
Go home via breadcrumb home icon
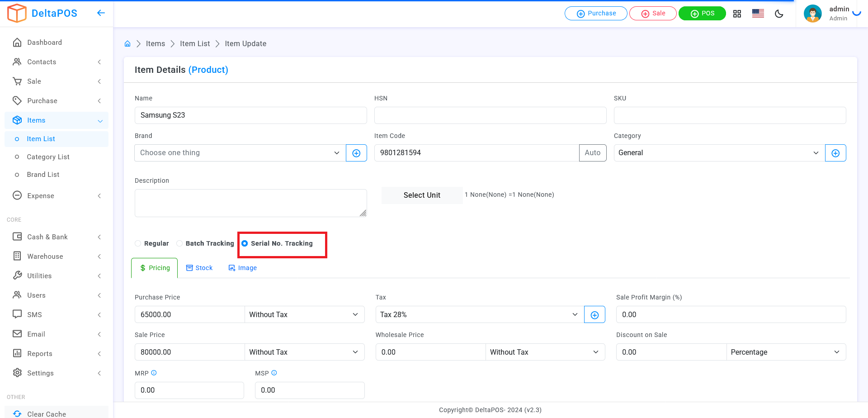click(127, 44)
